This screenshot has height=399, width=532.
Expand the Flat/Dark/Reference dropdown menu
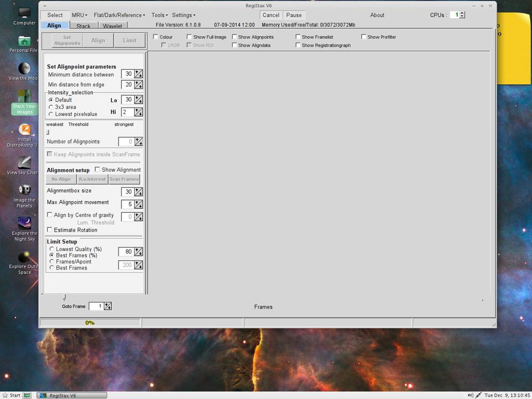[x=119, y=15]
